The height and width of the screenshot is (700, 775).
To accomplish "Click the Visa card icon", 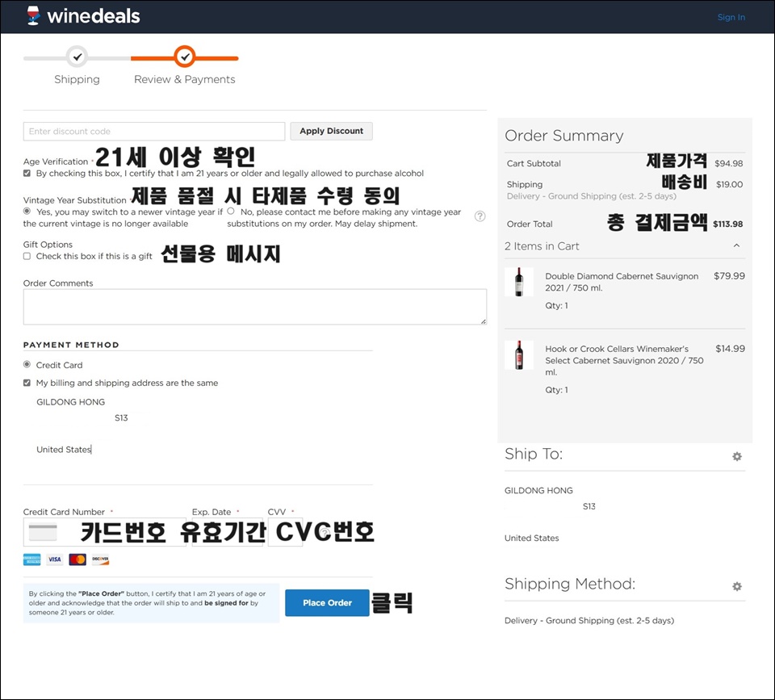I will pos(55,560).
